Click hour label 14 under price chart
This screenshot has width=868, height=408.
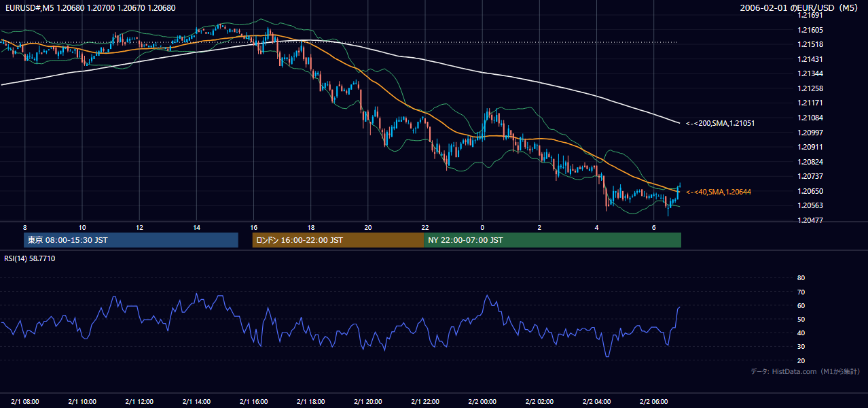(x=196, y=226)
